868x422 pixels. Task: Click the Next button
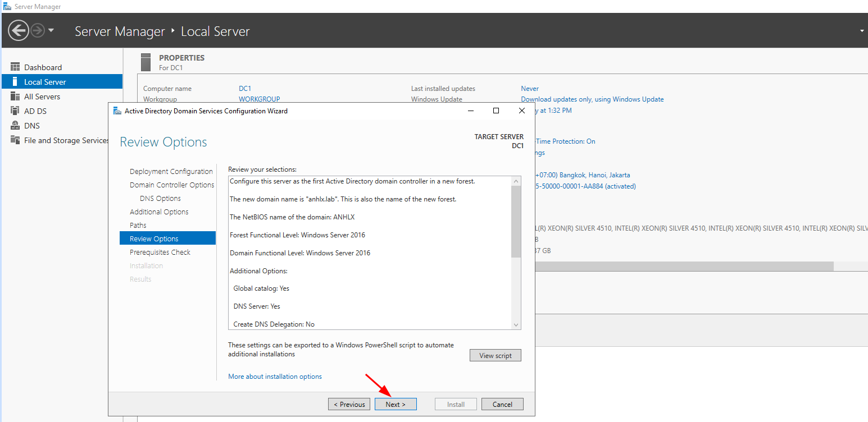coord(396,404)
